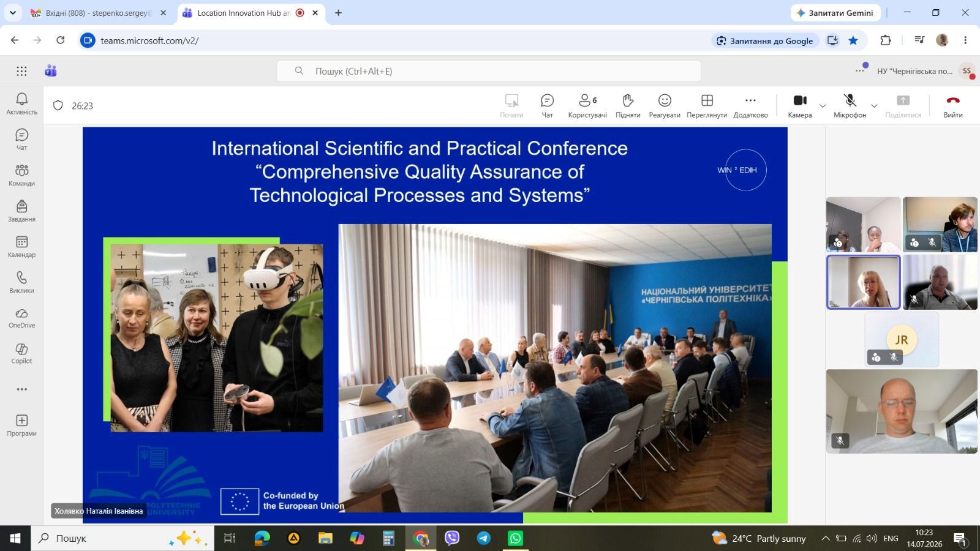
Task: Open Команди in the left sidebar
Action: [21, 175]
